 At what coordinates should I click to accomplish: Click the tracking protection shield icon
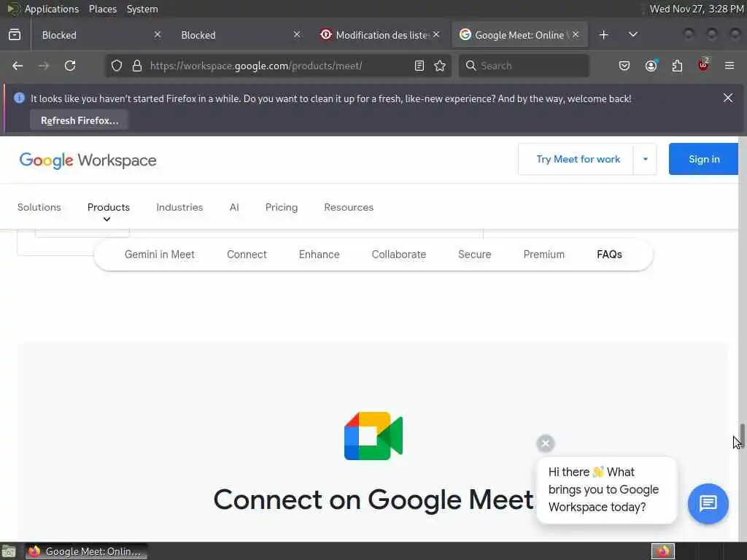point(117,66)
